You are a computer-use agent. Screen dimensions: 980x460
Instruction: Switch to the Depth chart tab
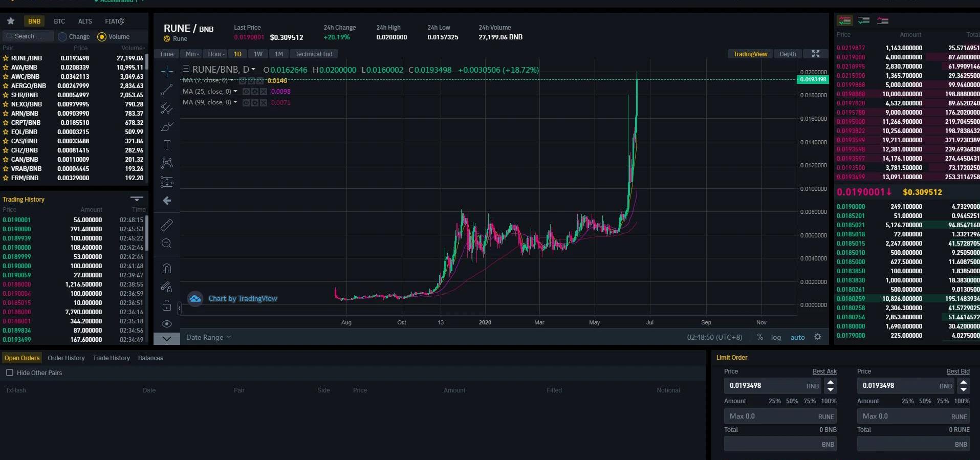point(788,54)
